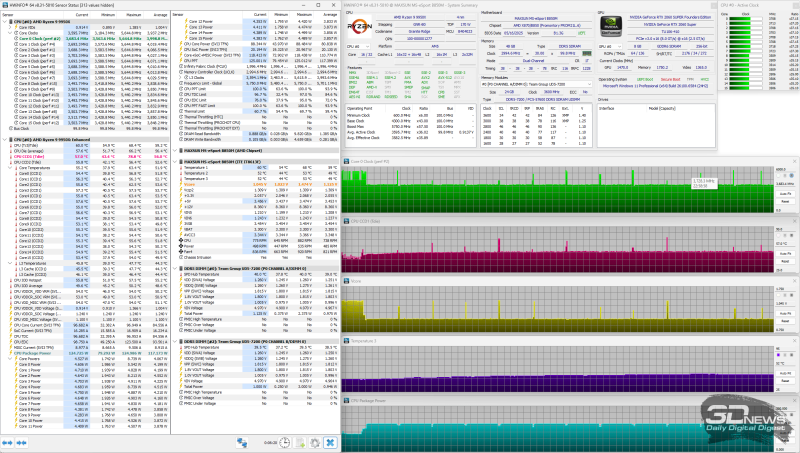Collapse the CPU [#0] AMD Ryzen 9 9950X group
The image size is (800, 453).
click(x=5, y=22)
